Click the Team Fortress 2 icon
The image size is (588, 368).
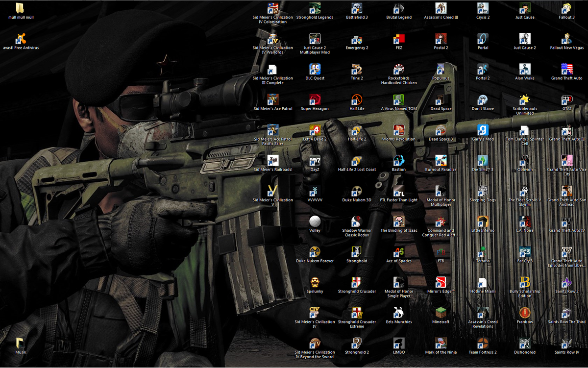[483, 343]
